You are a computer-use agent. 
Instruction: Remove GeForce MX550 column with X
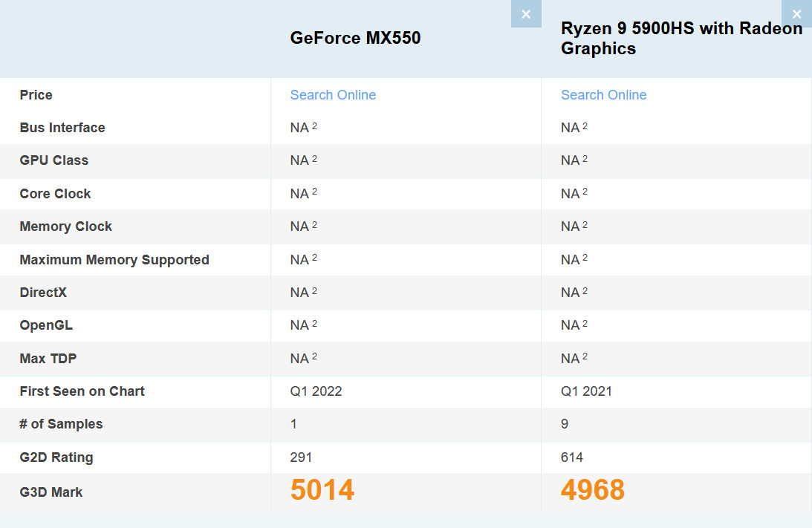(x=526, y=14)
